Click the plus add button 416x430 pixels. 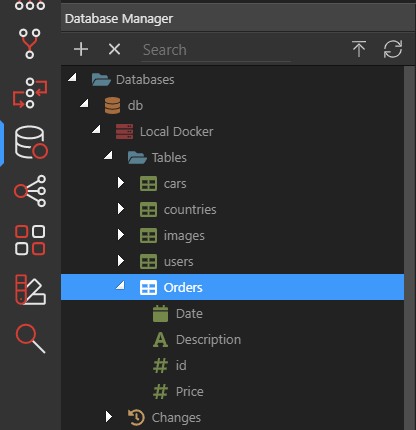81,49
